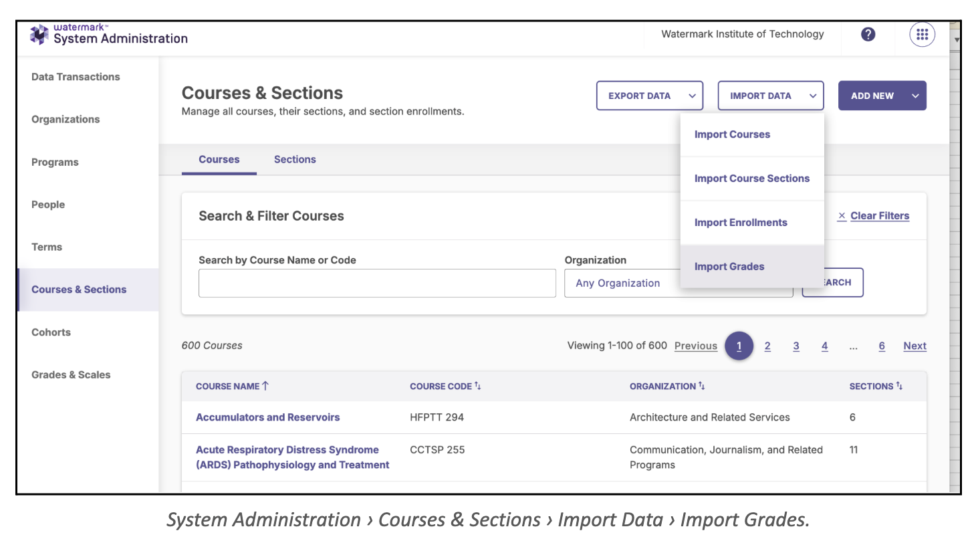
Task: Open the help question mark icon
Action: pyautogui.click(x=868, y=34)
